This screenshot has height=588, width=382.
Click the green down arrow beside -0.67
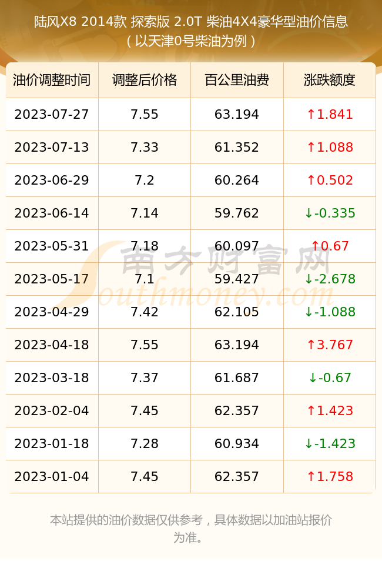313,377
